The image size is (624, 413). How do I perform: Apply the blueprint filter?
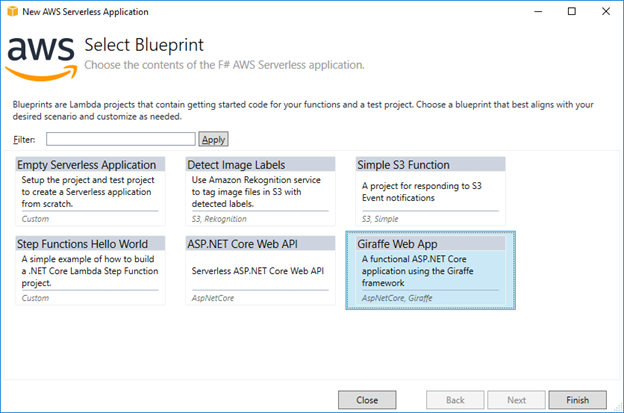coord(213,139)
